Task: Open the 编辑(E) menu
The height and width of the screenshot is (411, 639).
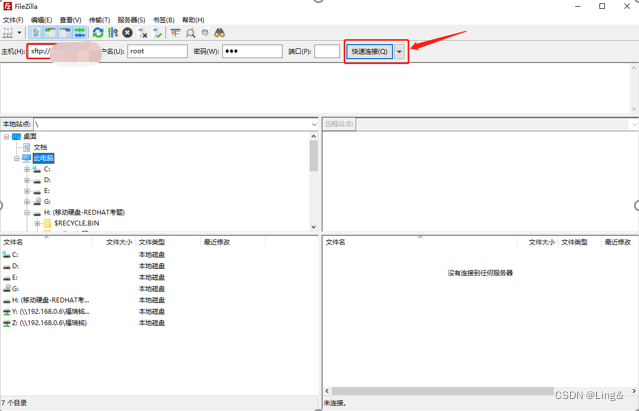Action: coord(42,20)
